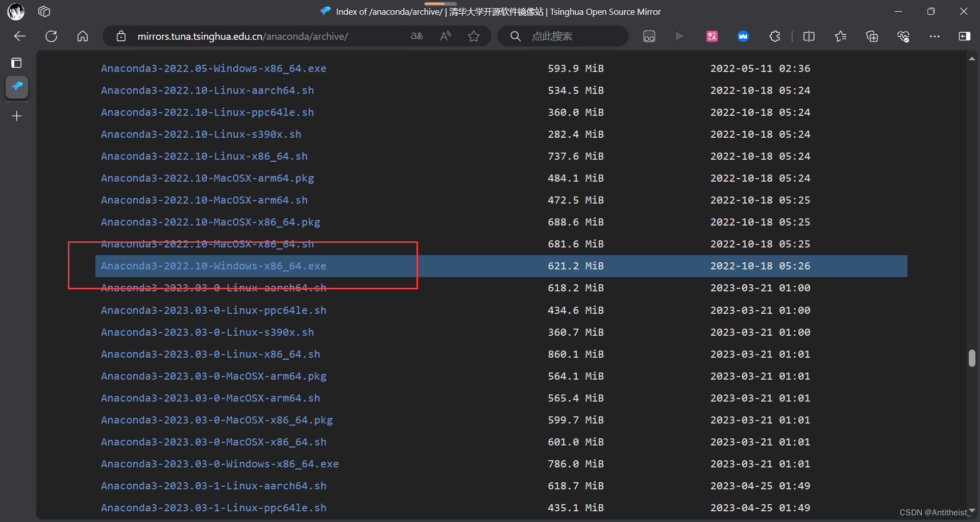Open the collections panel
Screen dimensions: 980x522
click(x=872, y=36)
